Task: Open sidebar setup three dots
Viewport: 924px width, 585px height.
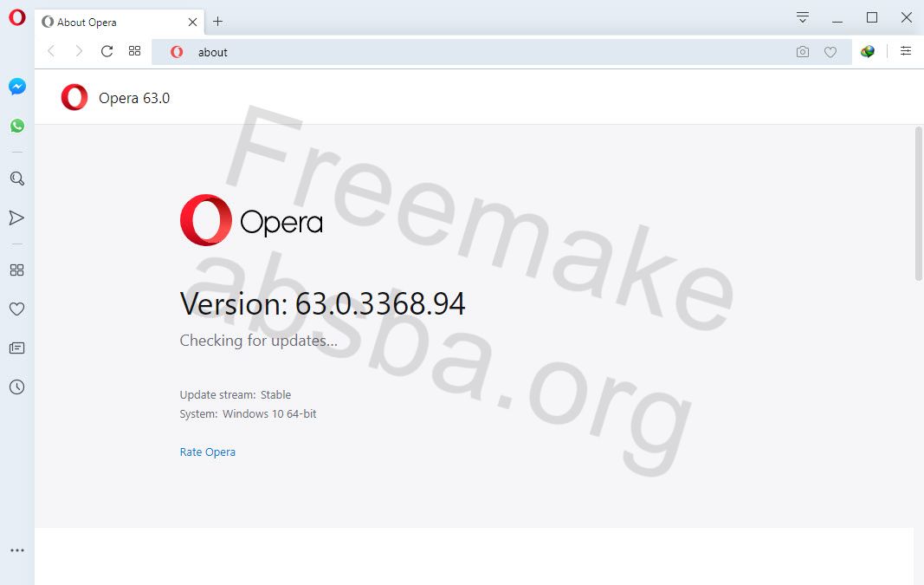Action: (x=17, y=550)
